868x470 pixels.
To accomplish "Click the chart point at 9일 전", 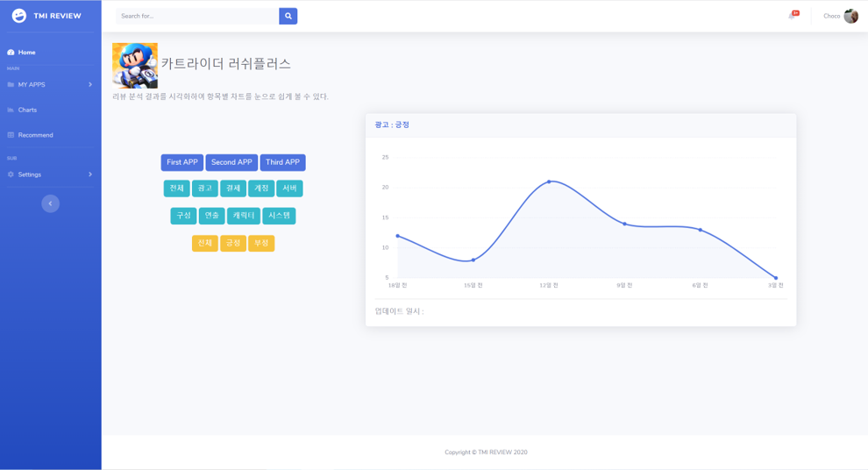I will 624,224.
